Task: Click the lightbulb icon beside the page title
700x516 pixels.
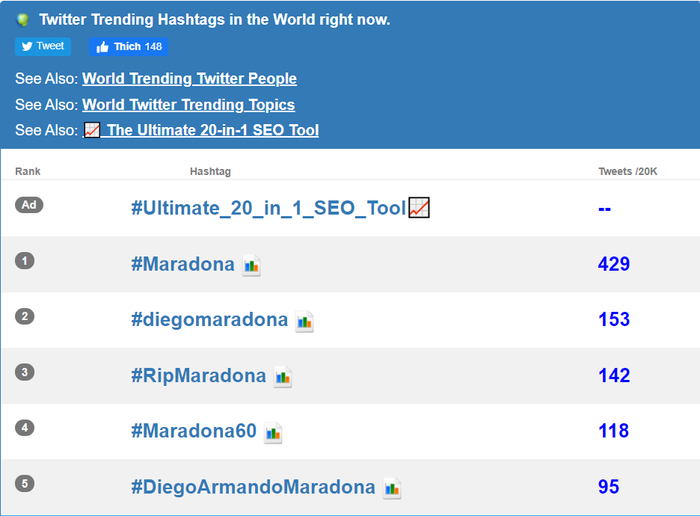Action: [x=23, y=20]
